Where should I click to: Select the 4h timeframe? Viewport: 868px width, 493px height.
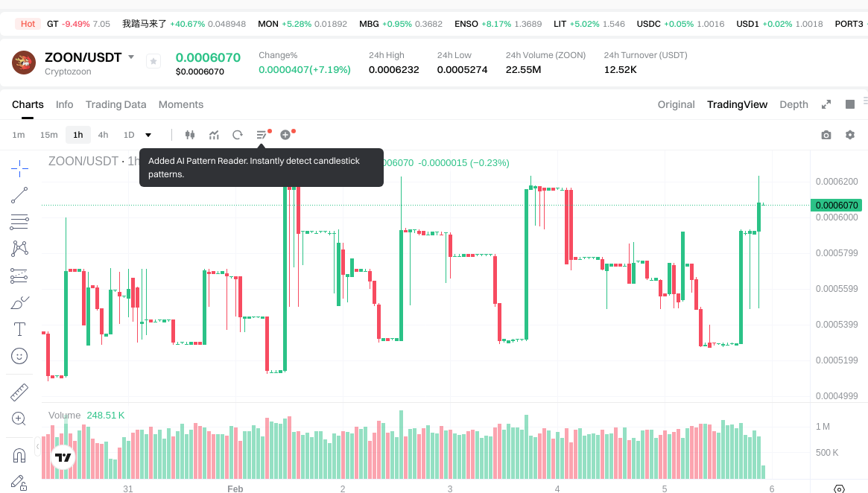(103, 135)
